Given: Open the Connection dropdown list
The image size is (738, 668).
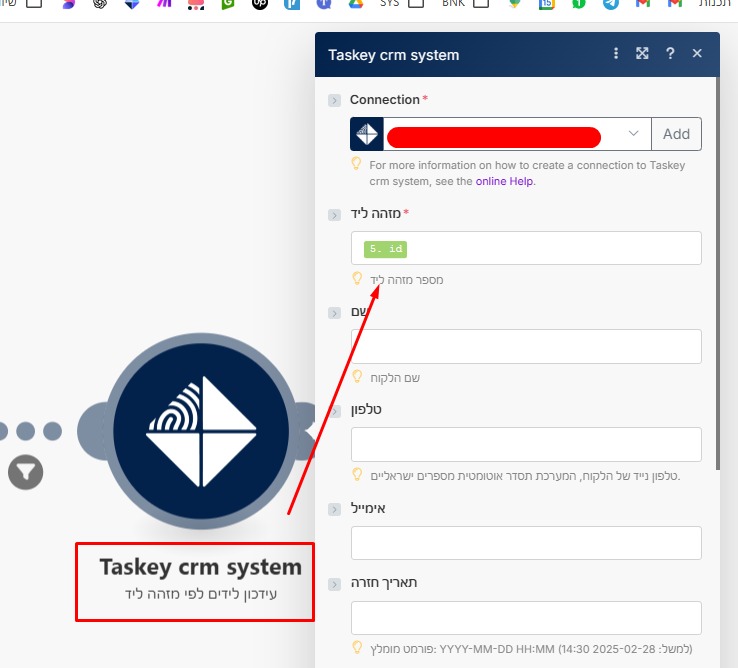Looking at the screenshot, I should pyautogui.click(x=633, y=134).
